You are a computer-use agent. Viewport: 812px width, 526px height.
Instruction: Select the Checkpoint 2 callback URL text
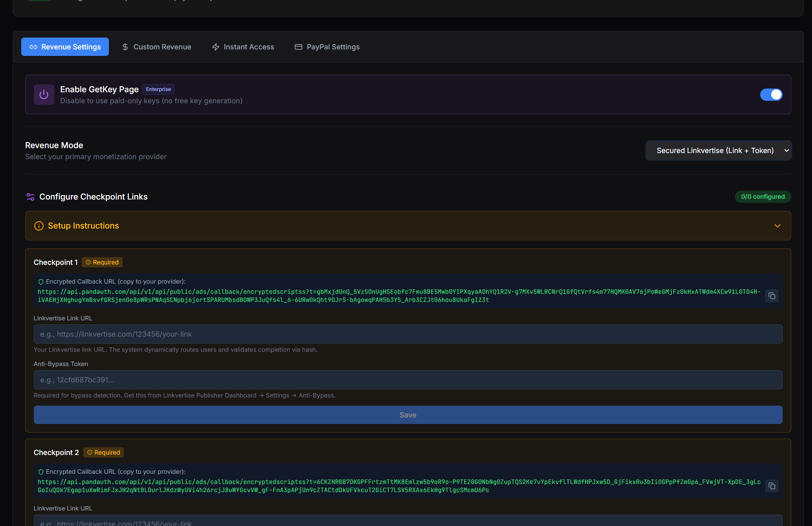pyautogui.click(x=399, y=486)
